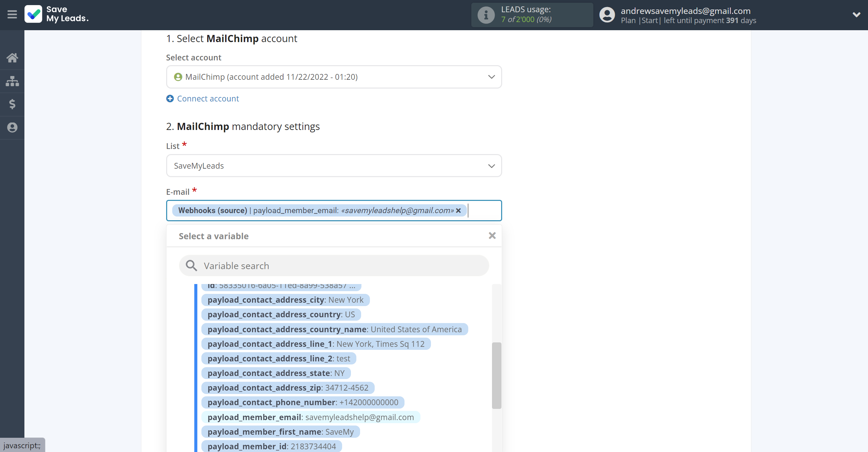Click the LEADS usage info icon
Viewport: 868px width, 452px height.
(x=486, y=15)
